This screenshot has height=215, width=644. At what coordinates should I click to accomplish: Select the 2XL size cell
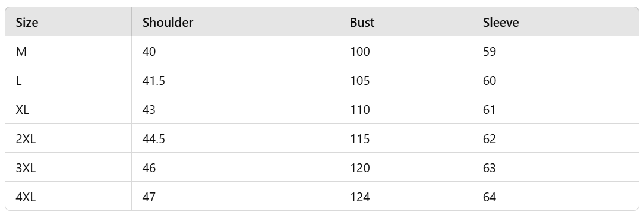68,138
